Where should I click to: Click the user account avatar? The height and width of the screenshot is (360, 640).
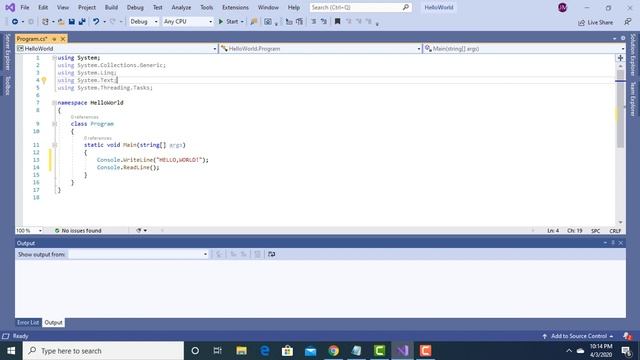click(562, 7)
